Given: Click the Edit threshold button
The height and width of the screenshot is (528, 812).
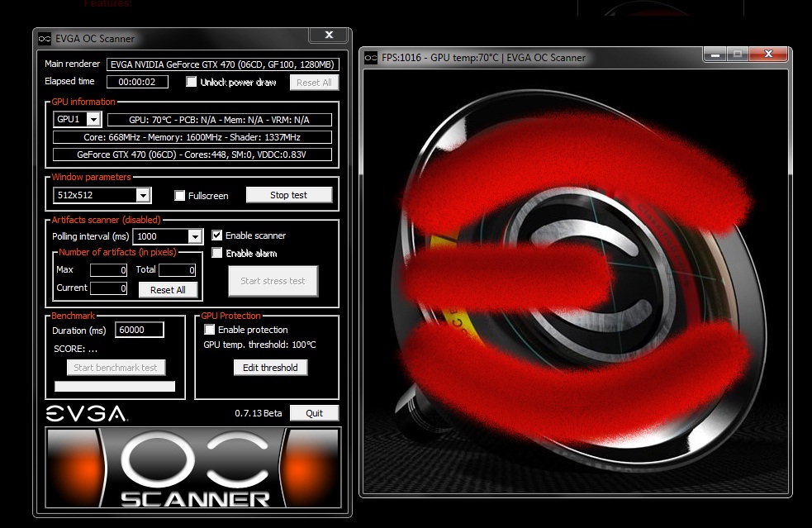Looking at the screenshot, I should 270,368.
